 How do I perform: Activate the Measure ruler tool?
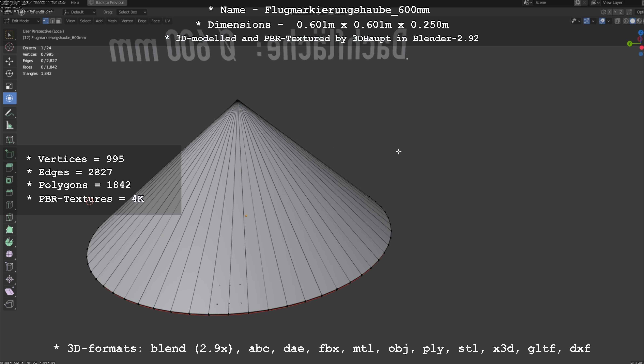[x=9, y=125]
